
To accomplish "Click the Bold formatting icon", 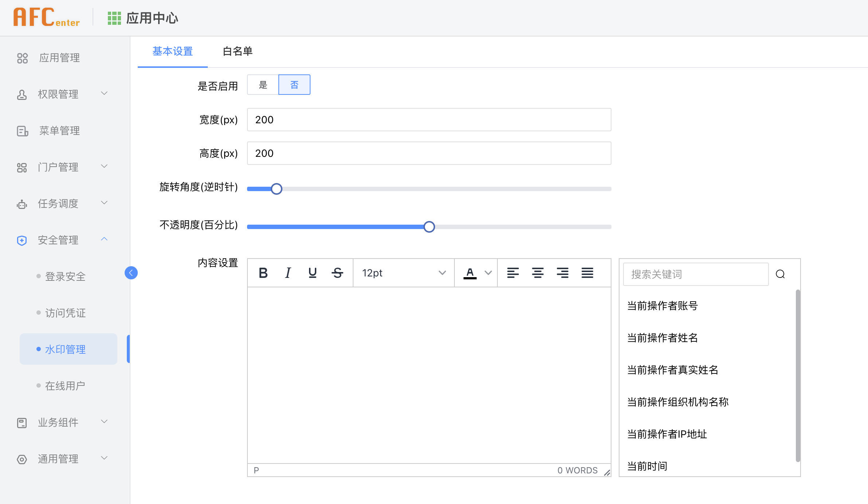I will [263, 273].
